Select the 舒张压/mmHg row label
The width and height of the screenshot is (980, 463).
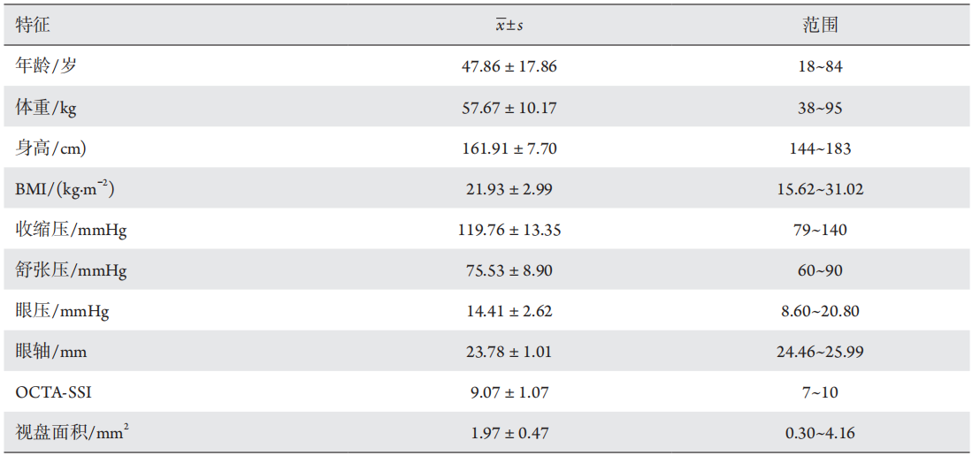click(72, 270)
